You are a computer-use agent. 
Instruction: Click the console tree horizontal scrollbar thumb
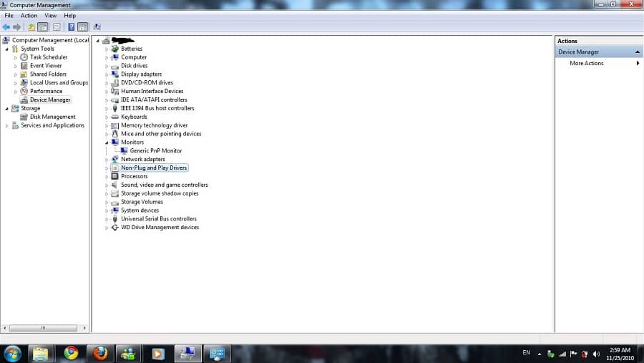43,328
